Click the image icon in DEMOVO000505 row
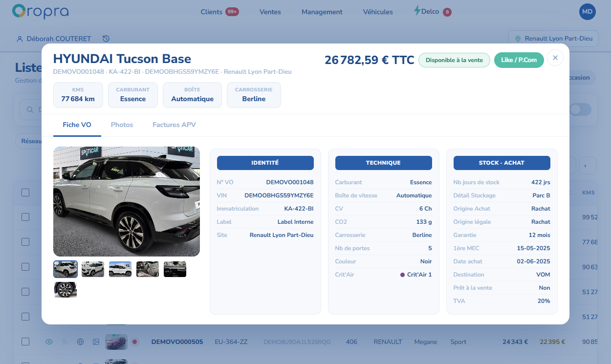The image size is (611, 364). [x=96, y=342]
